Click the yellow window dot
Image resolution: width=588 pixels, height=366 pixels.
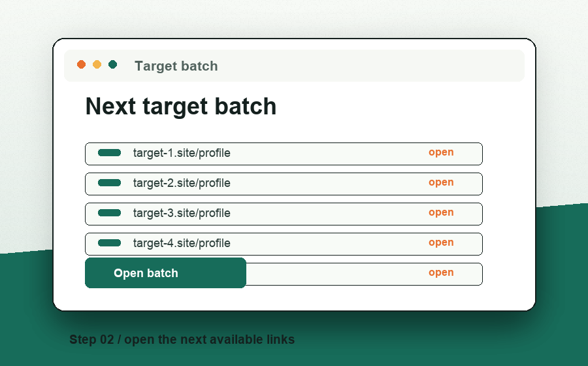(x=97, y=65)
